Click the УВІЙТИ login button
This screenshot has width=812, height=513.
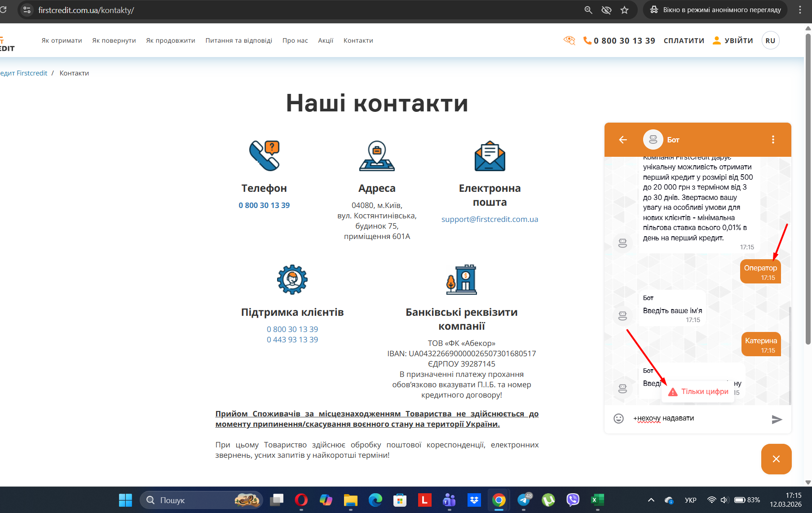(733, 40)
